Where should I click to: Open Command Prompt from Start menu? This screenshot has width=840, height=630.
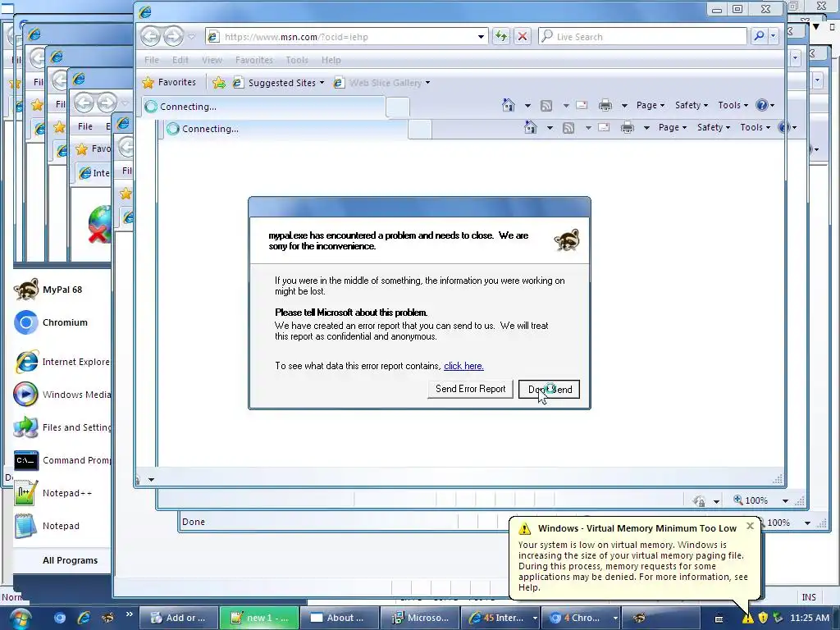pyautogui.click(x=62, y=460)
